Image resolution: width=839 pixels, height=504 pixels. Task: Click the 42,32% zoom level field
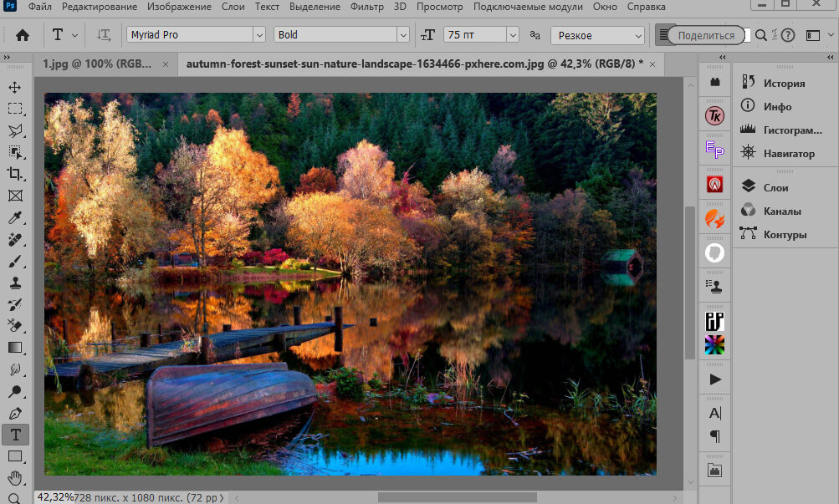56,497
